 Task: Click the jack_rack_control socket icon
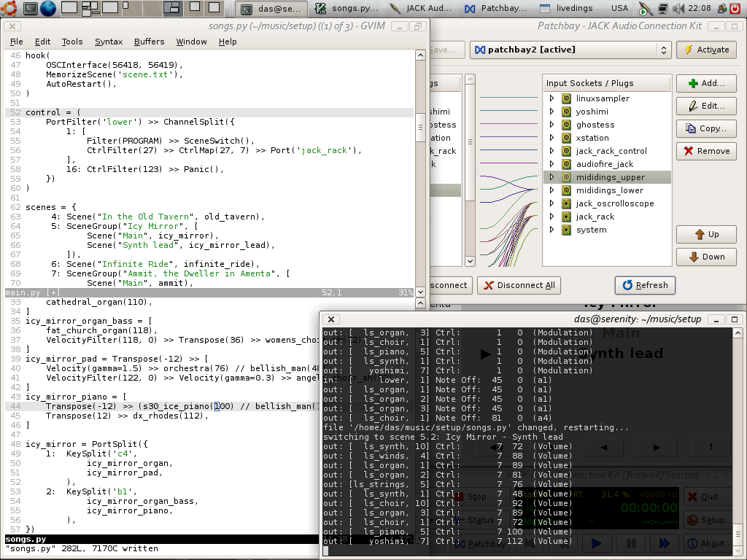tap(566, 151)
